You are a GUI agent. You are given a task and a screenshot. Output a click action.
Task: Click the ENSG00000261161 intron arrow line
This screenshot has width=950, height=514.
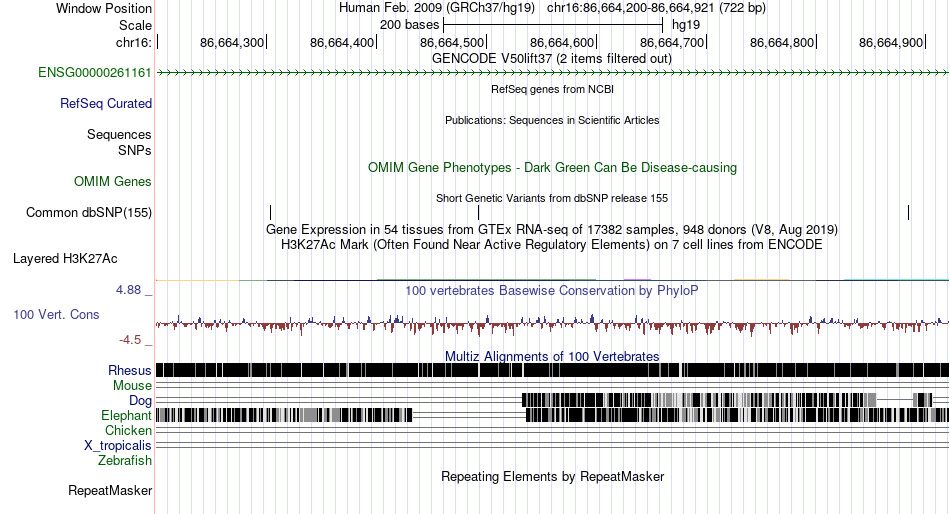[x=552, y=73]
